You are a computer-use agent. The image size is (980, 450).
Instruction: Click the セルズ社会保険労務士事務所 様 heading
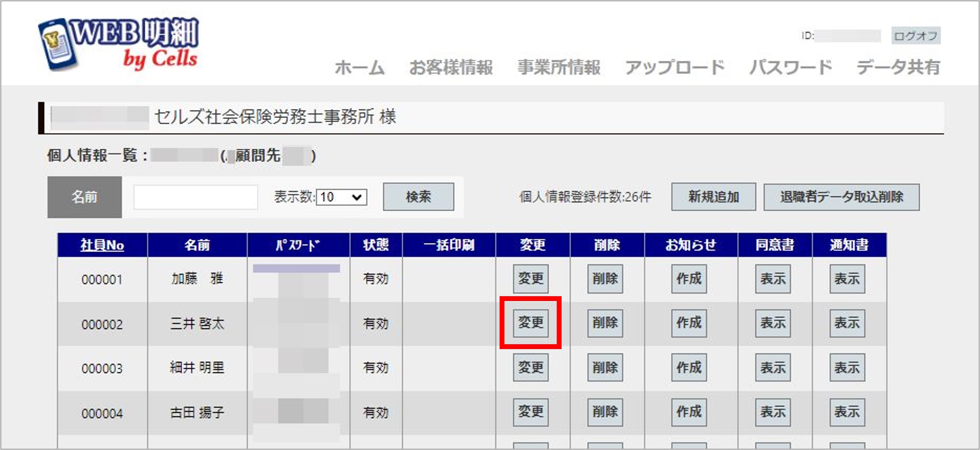[275, 117]
